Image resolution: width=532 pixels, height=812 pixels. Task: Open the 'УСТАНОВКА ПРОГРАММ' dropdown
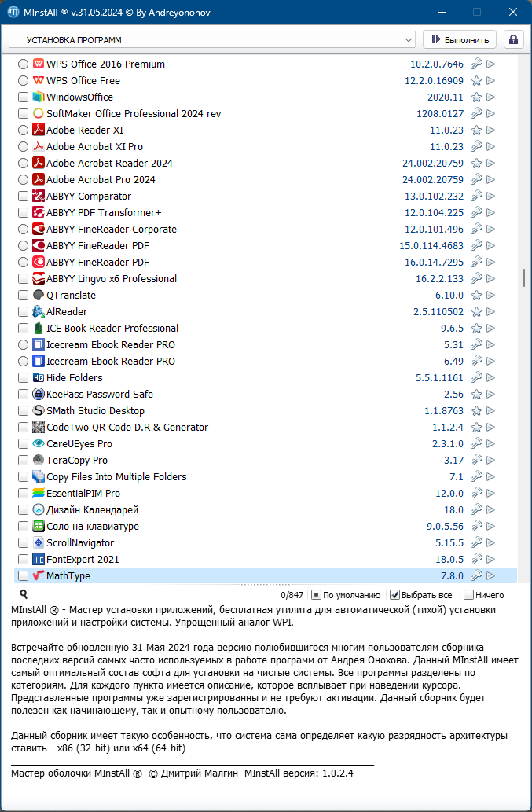coord(212,40)
